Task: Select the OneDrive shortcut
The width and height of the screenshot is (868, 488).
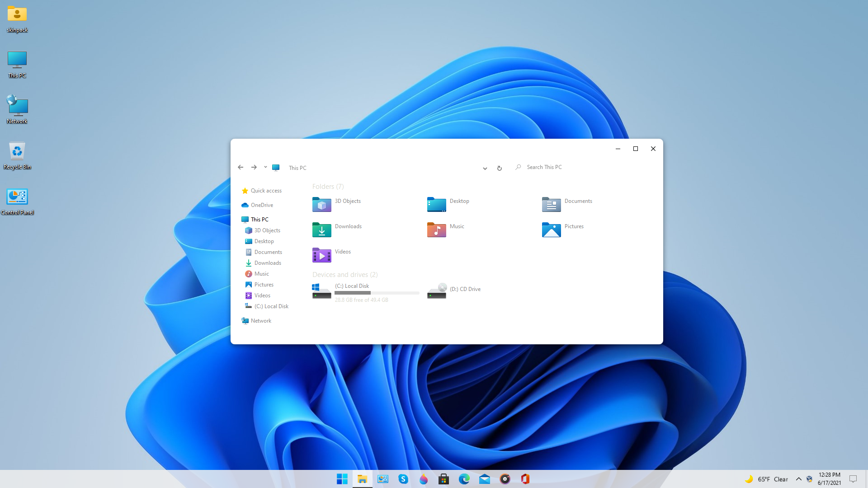Action: (x=261, y=204)
